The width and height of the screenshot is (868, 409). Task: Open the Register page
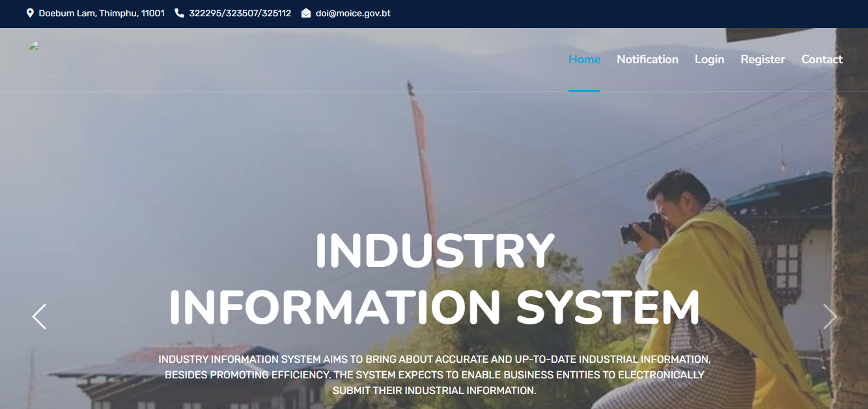pos(763,59)
